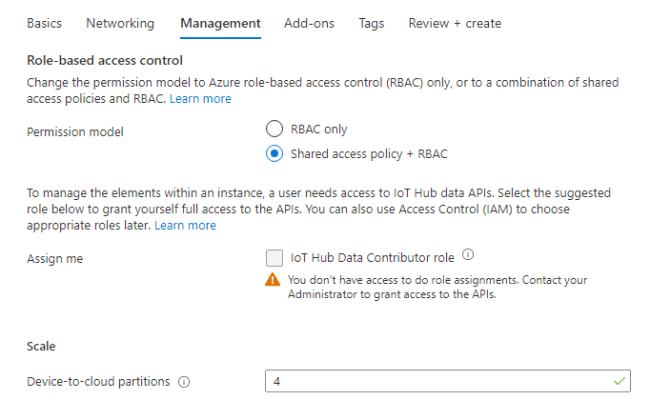
Task: Open the Basics tab
Action: click(44, 24)
